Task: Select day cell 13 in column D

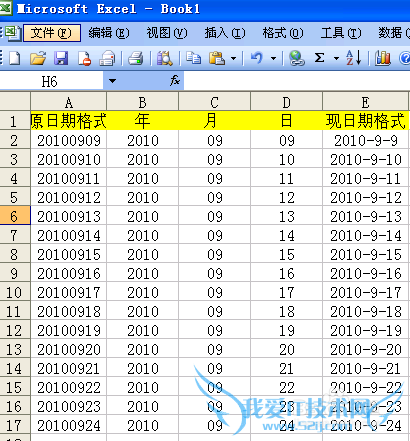Action: tap(287, 216)
